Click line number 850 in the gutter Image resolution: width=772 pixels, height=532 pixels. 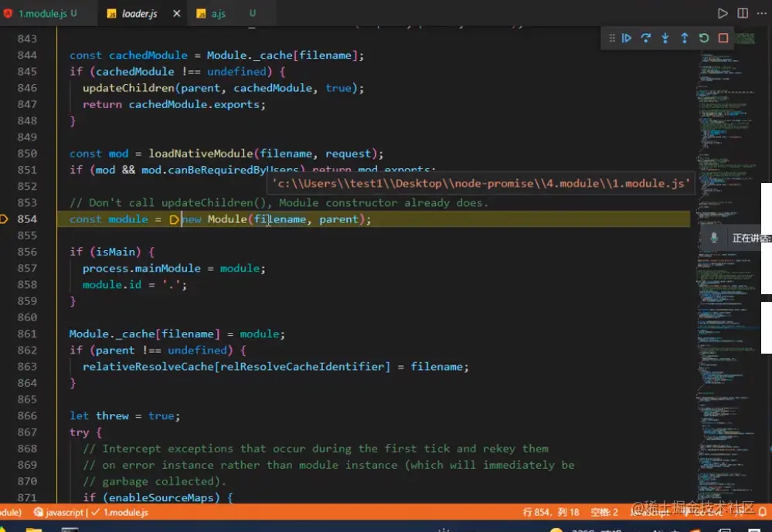(27, 154)
